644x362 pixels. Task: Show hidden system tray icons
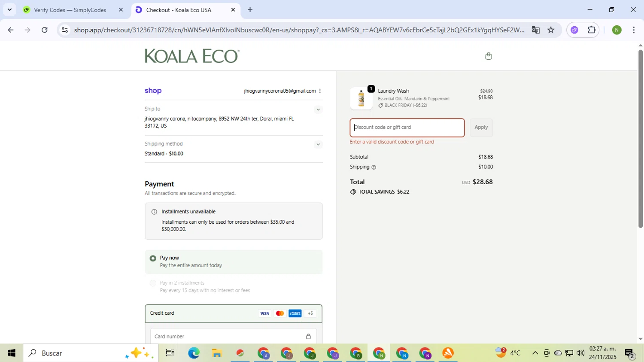(535, 353)
